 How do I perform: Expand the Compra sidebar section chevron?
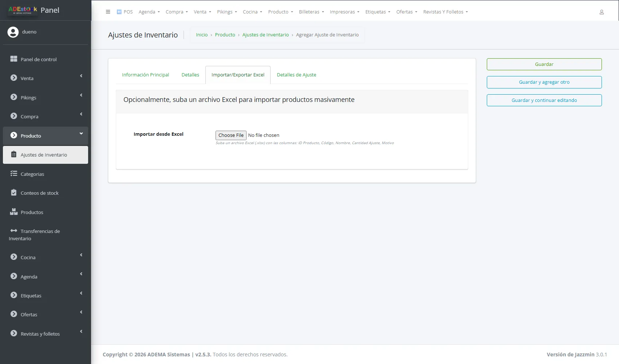[x=81, y=114]
